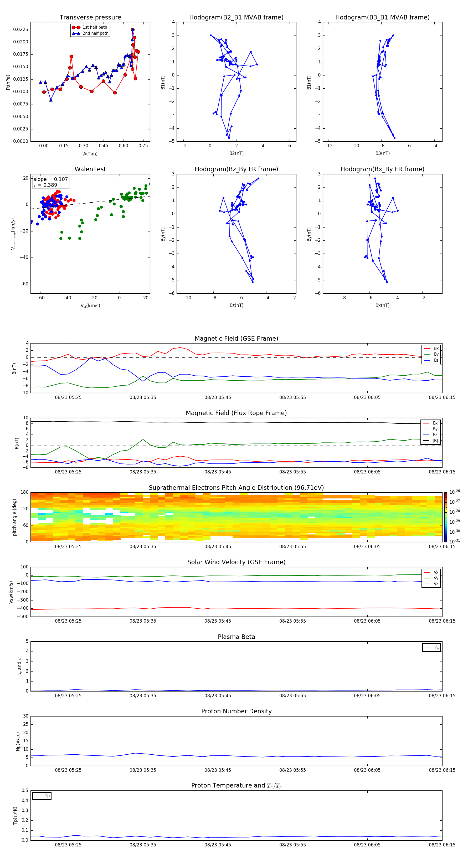Click the 'Hodogram(Bz_By FR frame)' title
The image size is (473, 868).
click(236, 169)
